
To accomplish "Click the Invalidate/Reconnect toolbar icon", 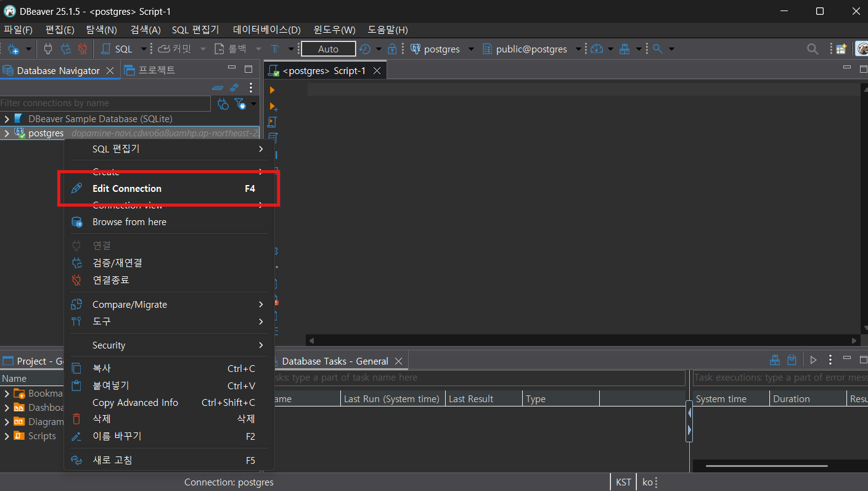I will (65, 49).
